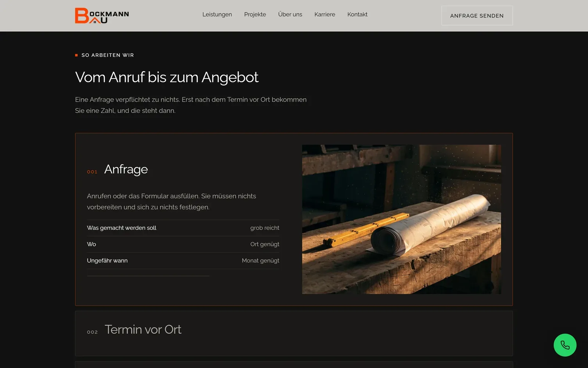Click the text 'Anrufen oder das Formular ausfüllen'
The width and height of the screenshot is (588, 368).
(143, 196)
